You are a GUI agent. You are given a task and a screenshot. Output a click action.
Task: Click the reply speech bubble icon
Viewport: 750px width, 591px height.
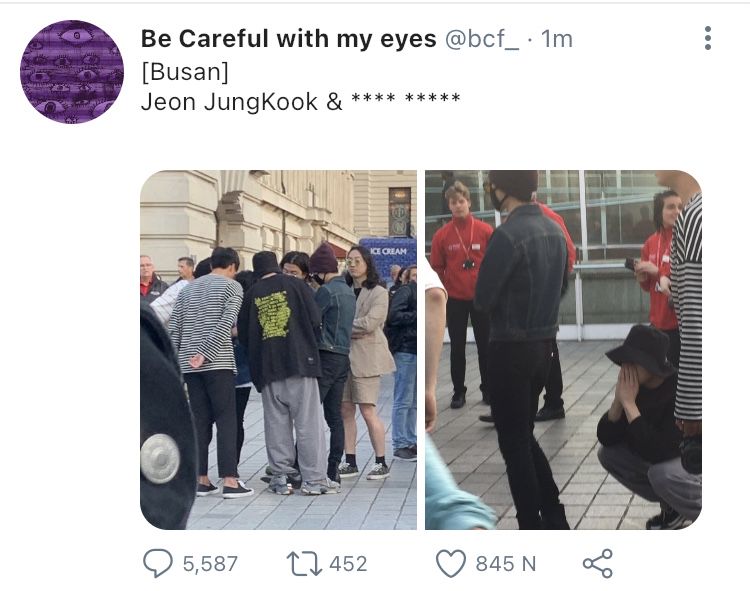point(158,563)
